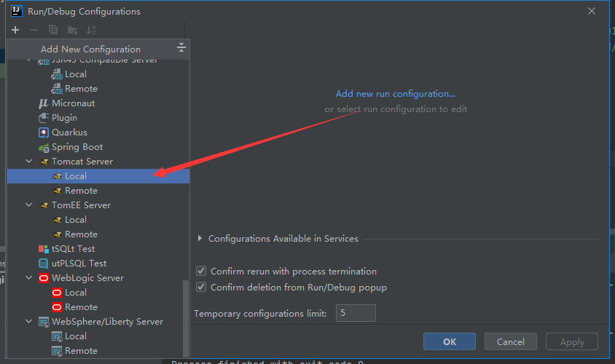615x364 pixels.
Task: Click the TomEE Server icon
Action: pyautogui.click(x=44, y=205)
